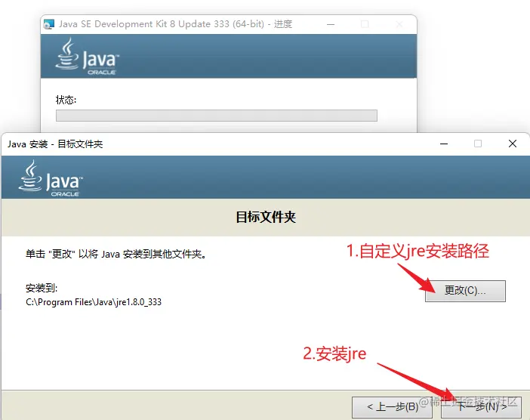Screen dimensions: 530x420
Task: Go back using 上一步(B) button
Action: click(x=392, y=407)
